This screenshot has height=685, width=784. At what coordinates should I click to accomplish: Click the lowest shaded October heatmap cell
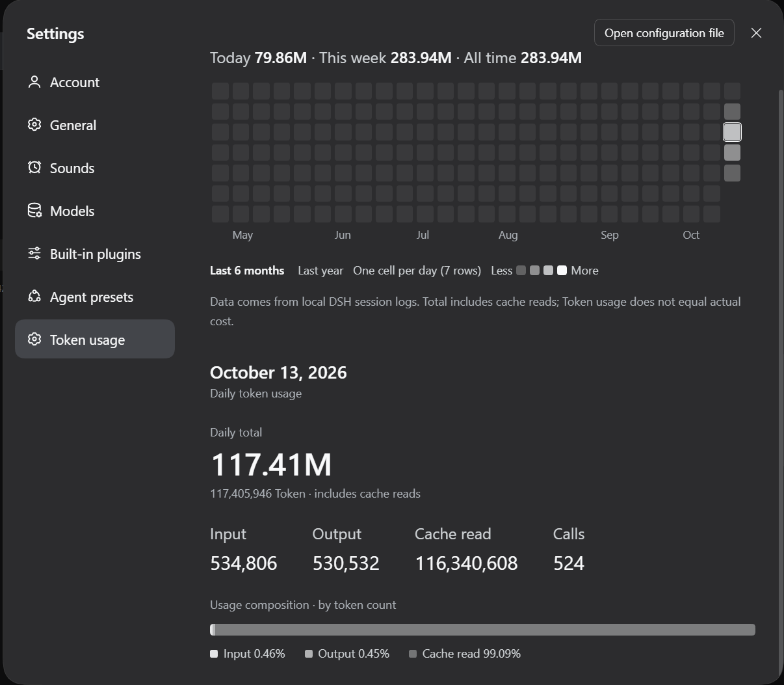click(733, 173)
